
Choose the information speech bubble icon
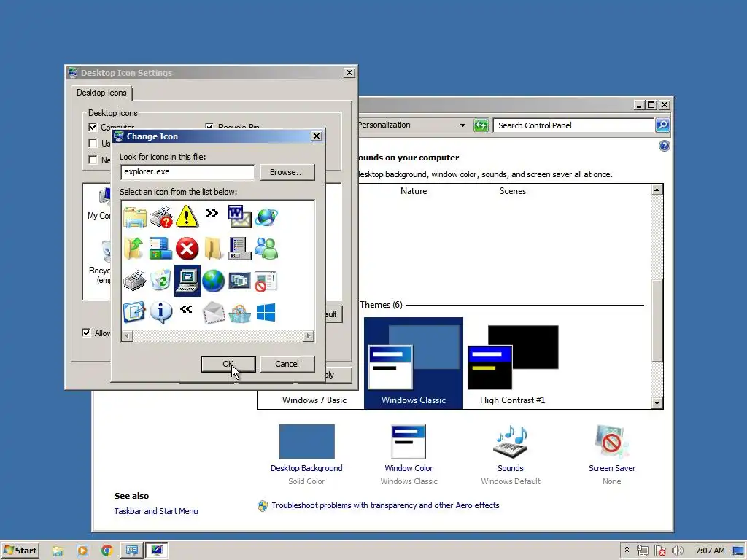point(161,313)
